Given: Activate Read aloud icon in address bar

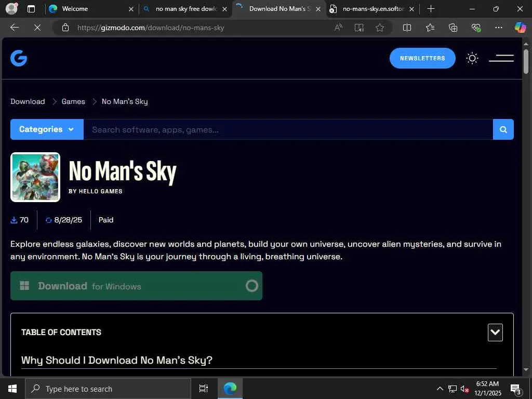Looking at the screenshot, I should (x=338, y=28).
